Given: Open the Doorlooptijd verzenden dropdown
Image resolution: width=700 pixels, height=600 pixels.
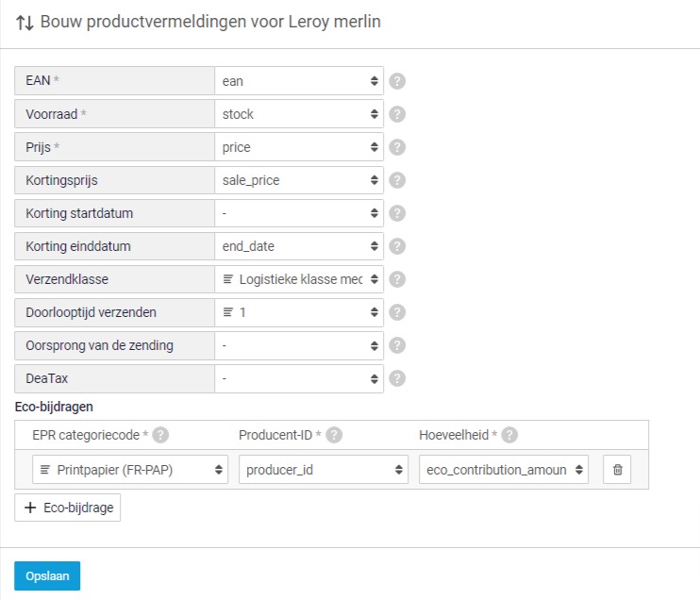Looking at the screenshot, I should [299, 312].
